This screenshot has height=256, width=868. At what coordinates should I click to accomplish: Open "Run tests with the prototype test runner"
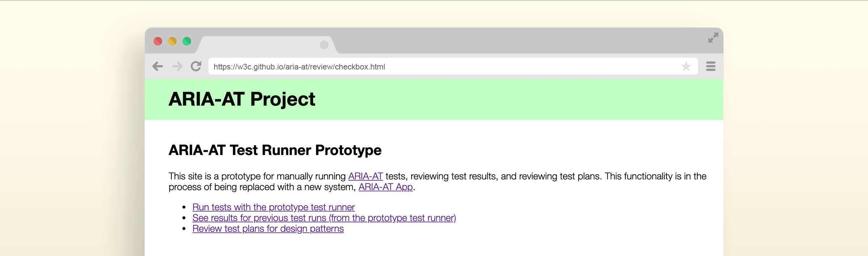273,207
